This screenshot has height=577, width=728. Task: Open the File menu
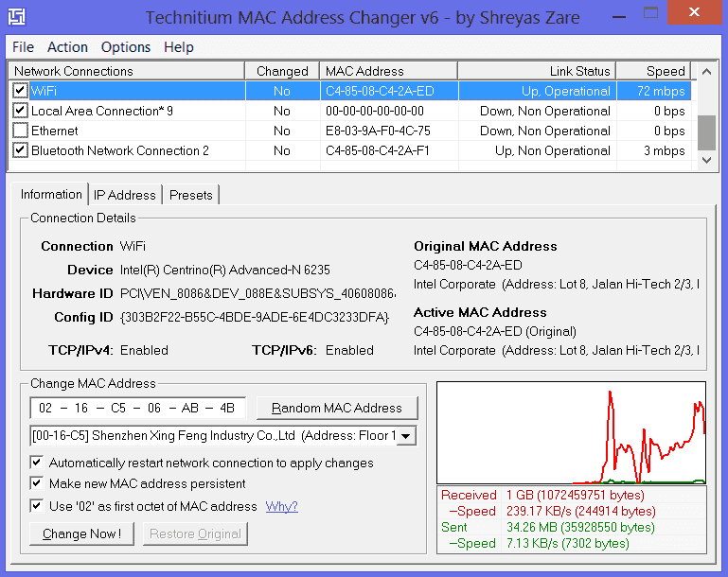tap(23, 47)
